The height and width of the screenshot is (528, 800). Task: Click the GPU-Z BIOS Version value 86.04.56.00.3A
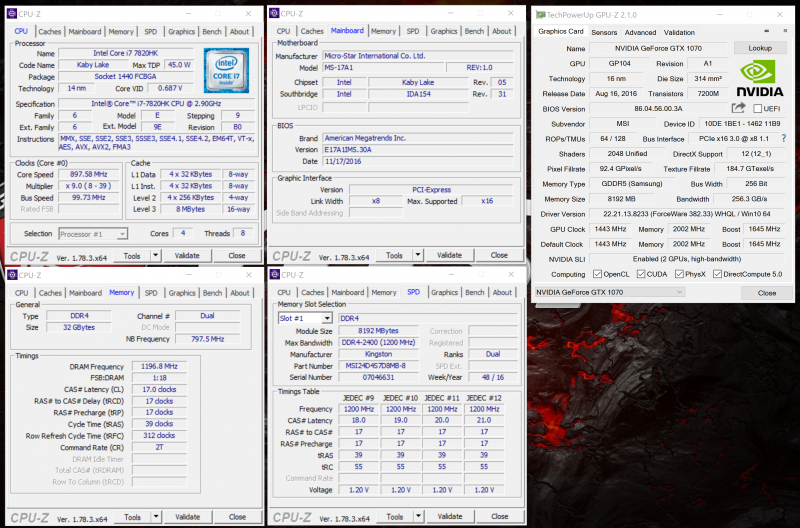658,109
